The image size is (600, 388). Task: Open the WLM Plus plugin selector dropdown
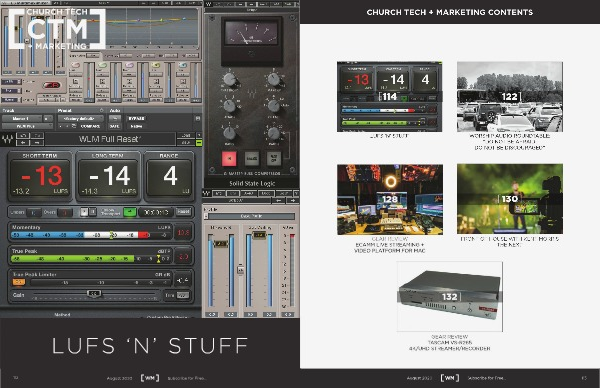click(x=27, y=126)
